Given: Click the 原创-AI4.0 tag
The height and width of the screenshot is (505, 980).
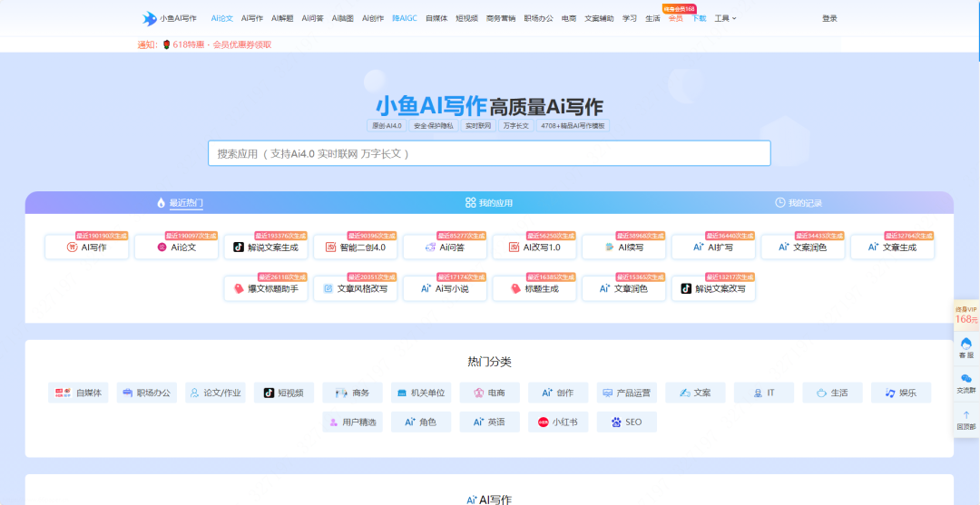Looking at the screenshot, I should click(x=387, y=125).
